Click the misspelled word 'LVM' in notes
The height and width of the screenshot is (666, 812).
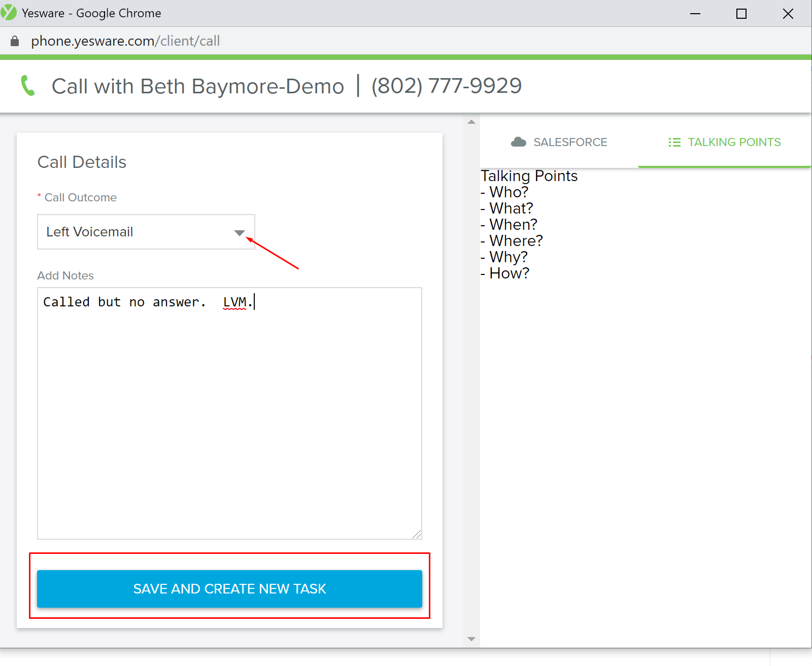[234, 302]
